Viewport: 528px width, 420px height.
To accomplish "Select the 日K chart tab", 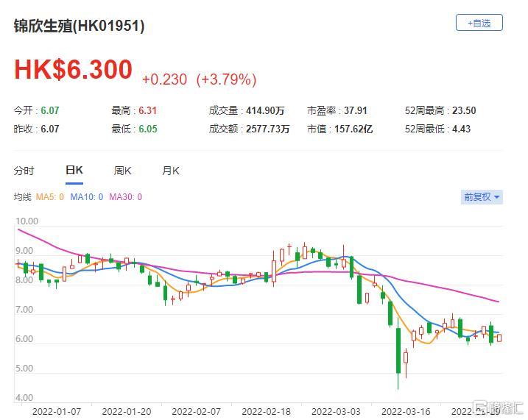I will [74, 170].
